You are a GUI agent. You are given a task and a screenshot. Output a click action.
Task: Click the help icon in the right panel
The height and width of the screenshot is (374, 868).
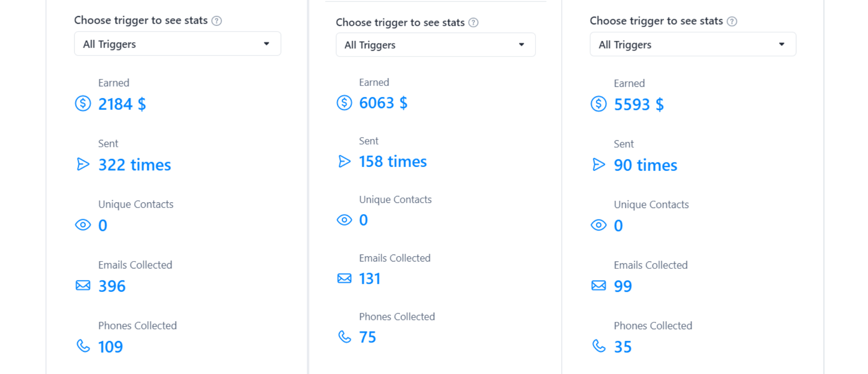[732, 21]
